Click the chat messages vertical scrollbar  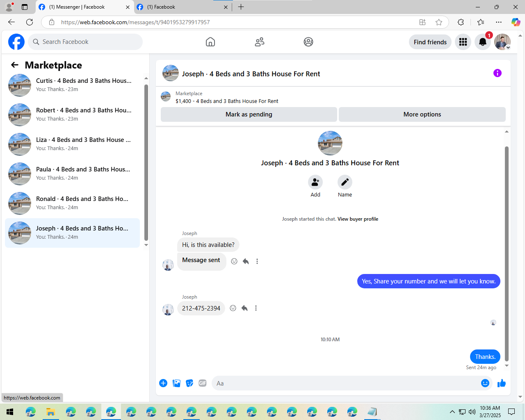point(507,253)
